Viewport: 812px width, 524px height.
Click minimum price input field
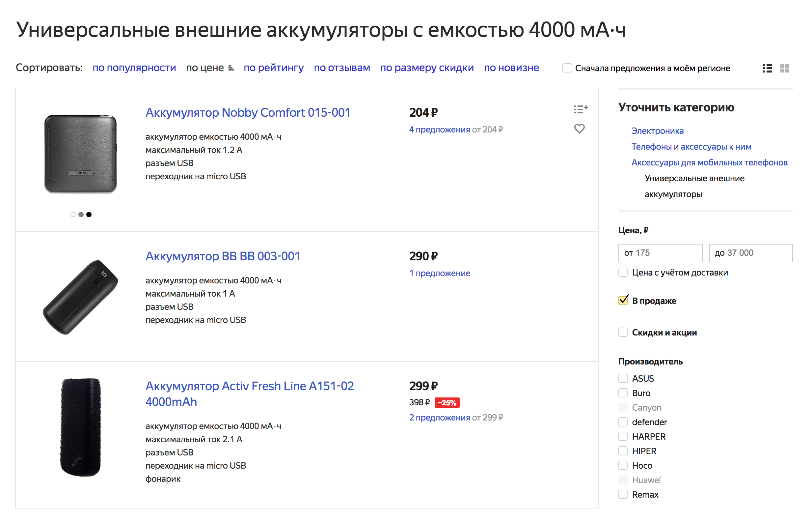point(660,253)
